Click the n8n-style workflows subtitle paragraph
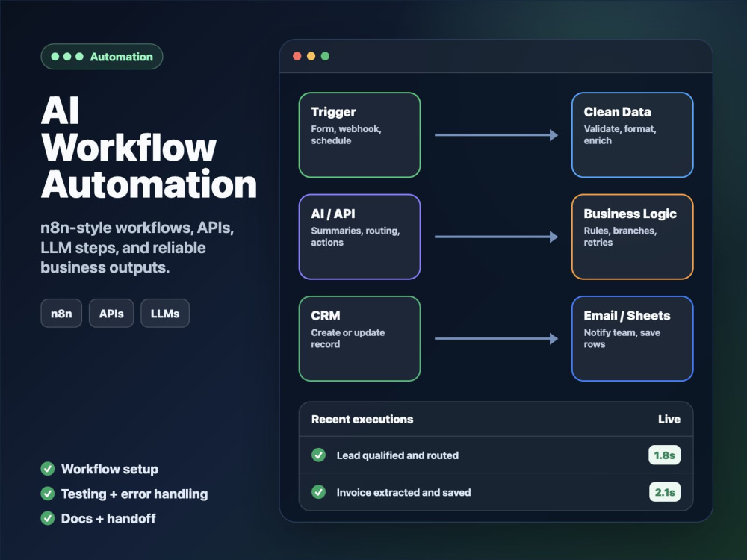Screen dimensions: 747x560 click(137, 248)
